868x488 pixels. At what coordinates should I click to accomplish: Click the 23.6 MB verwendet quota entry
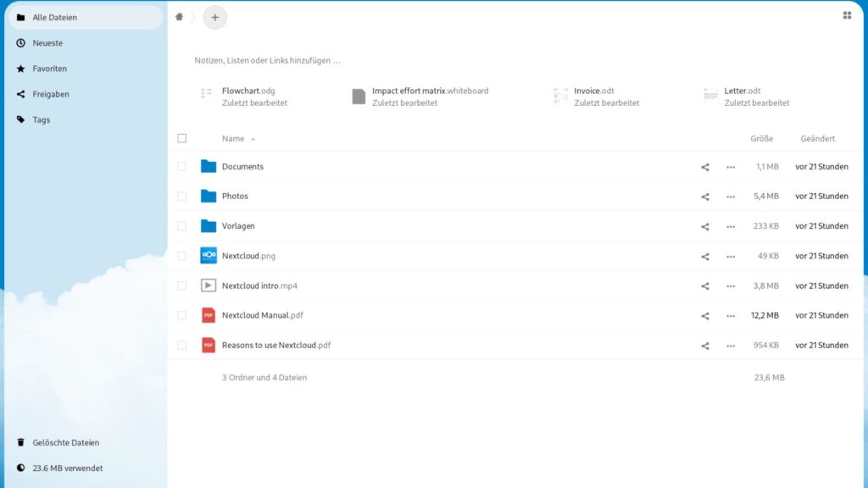pyautogui.click(x=86, y=468)
